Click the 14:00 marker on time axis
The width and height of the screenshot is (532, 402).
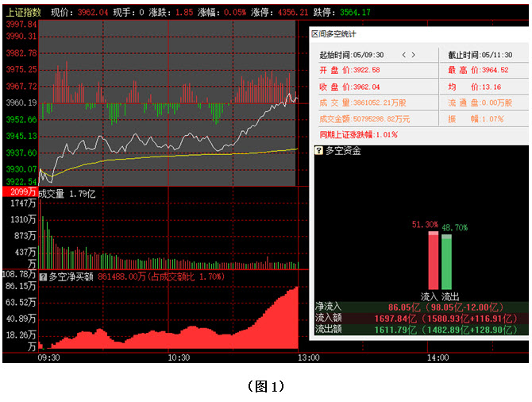click(438, 358)
